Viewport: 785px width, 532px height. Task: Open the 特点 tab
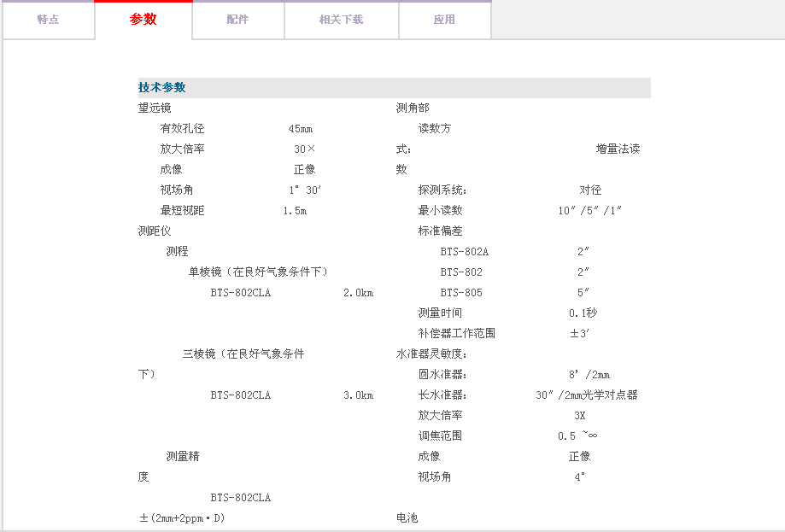[48, 20]
